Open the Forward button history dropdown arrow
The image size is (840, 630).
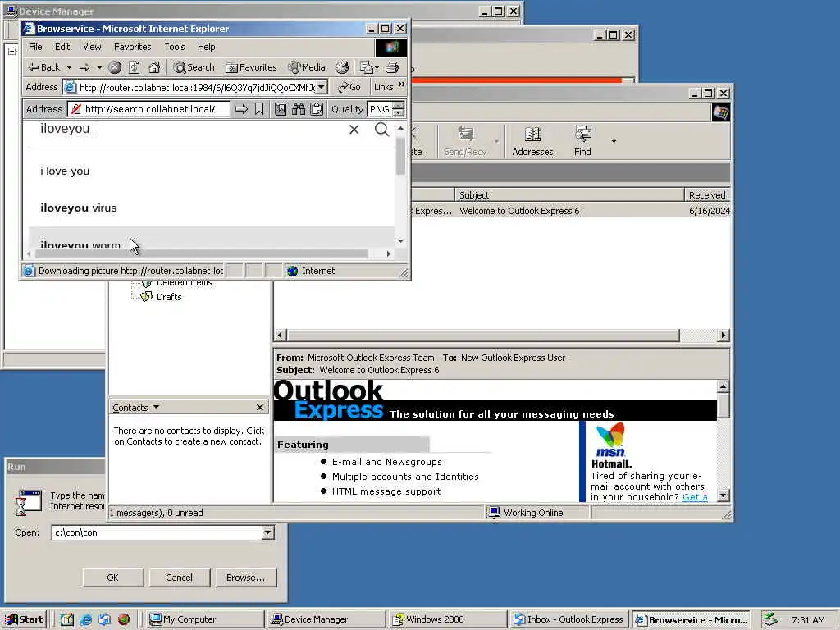(x=99, y=67)
